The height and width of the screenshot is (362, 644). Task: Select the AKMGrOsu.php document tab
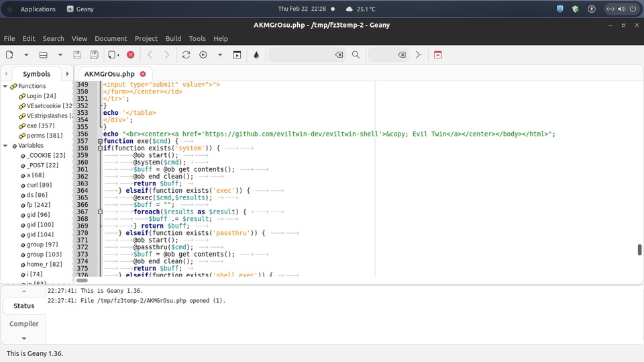click(x=109, y=74)
